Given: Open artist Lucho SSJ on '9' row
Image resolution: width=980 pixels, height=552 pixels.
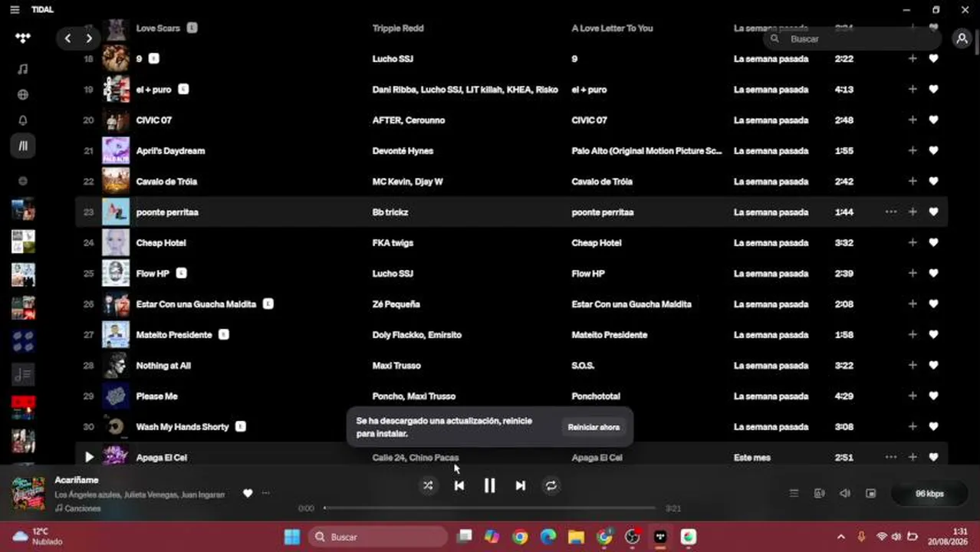Looking at the screenshot, I should [393, 58].
